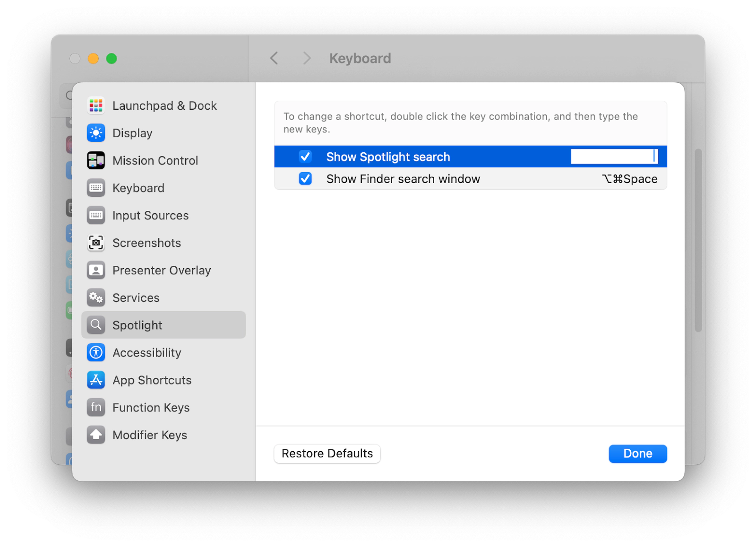Image resolution: width=756 pixels, height=549 pixels.
Task: Toggle the Show Spotlight search checkbox
Action: tap(305, 157)
